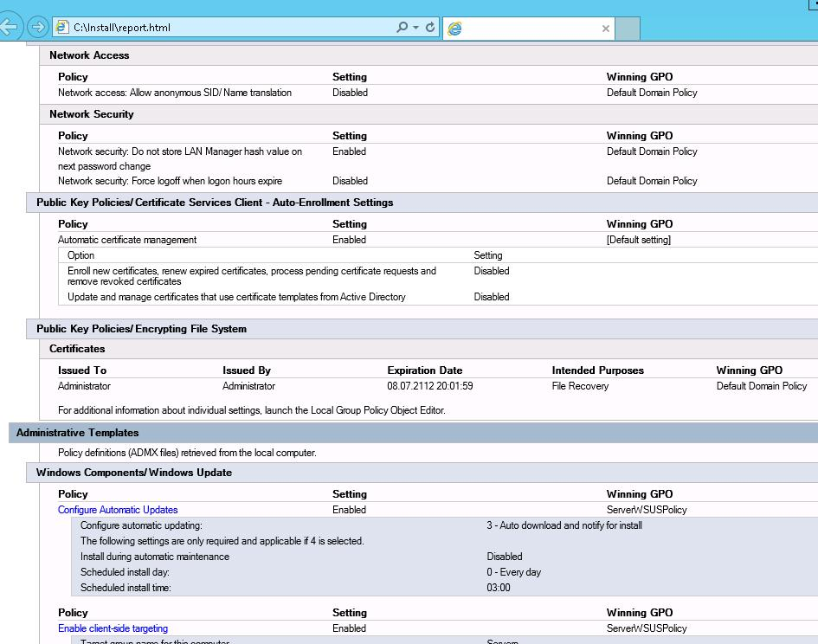Click the browser Forward arrow button
Screen dimensions: 818x644
[x=37, y=27]
